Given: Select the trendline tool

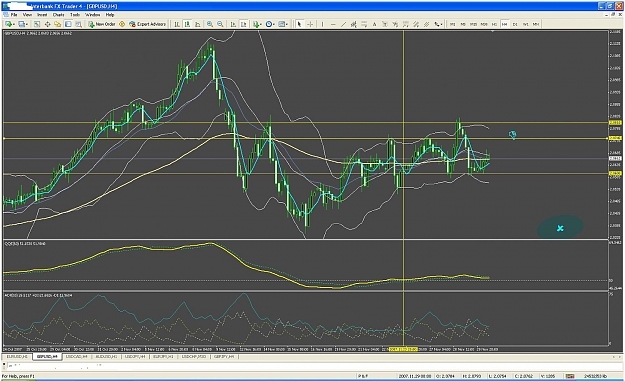Looking at the screenshot, I should 343,24.
